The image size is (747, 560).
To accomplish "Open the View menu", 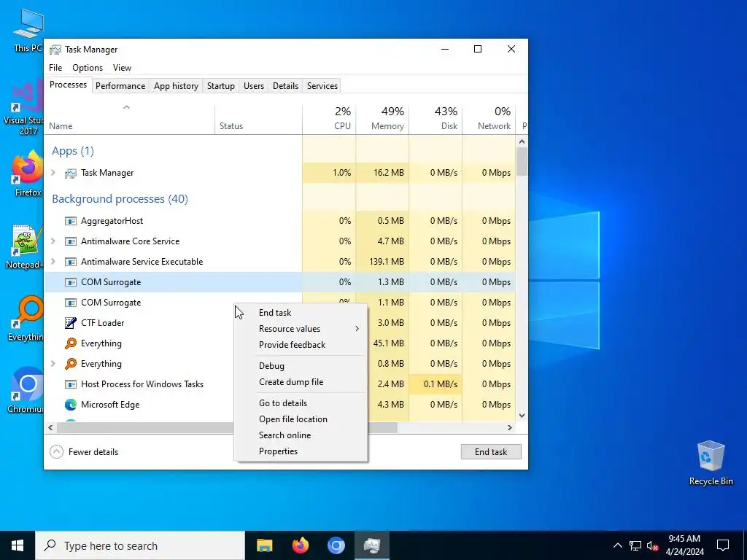I will click(x=122, y=68).
